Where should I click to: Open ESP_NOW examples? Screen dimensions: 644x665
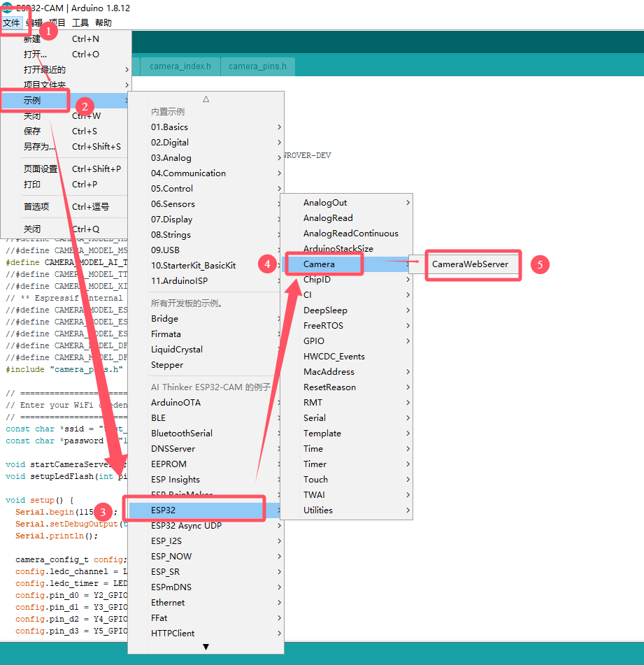[x=206, y=557]
